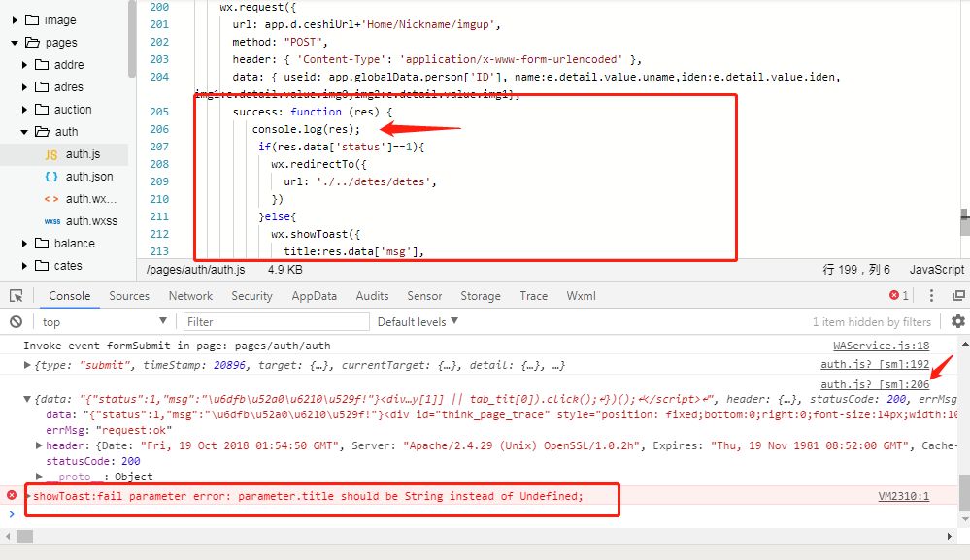Expand the balance folder arrow
The height and width of the screenshot is (560, 970).
(x=24, y=244)
